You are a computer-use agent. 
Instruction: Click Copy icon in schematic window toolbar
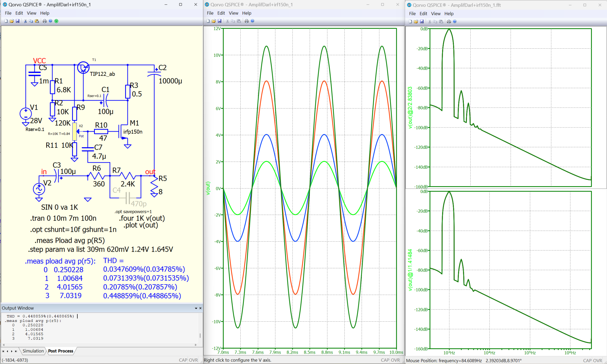31,21
